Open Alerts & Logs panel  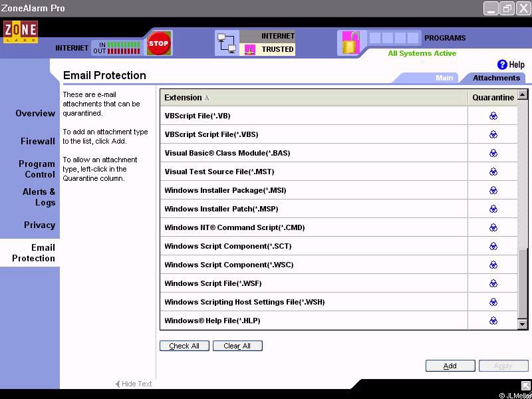tap(39, 197)
